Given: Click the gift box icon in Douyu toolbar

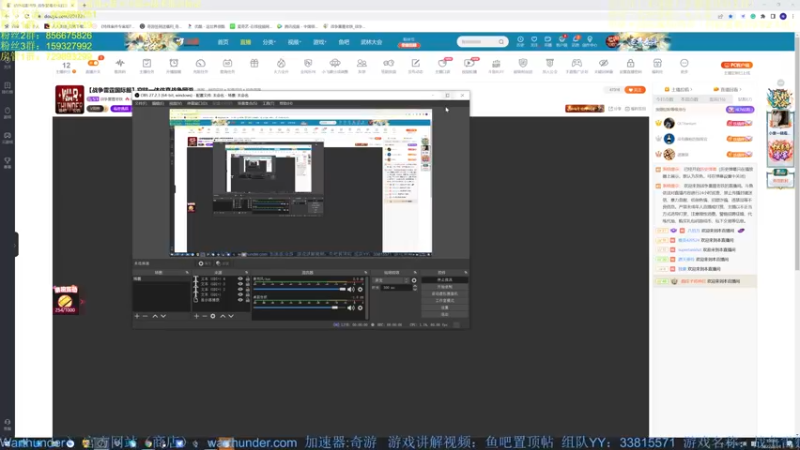Looking at the screenshot, I should click(254, 63).
